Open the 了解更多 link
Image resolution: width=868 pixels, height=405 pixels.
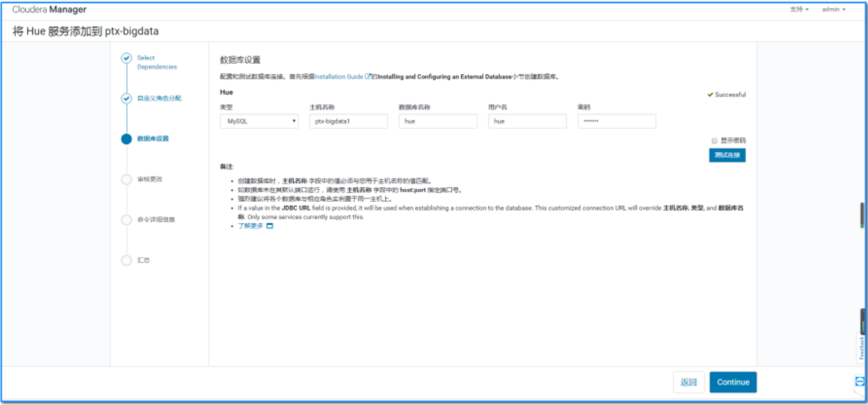pos(251,226)
